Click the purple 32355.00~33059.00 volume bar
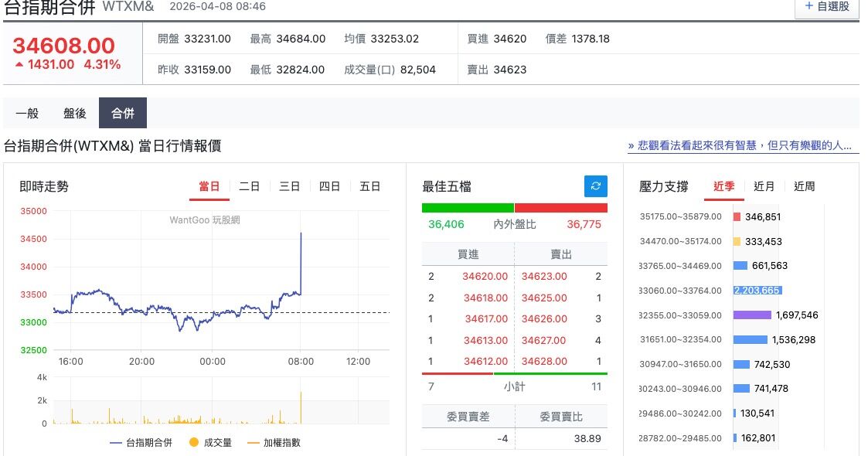868x456 pixels. [x=752, y=315]
